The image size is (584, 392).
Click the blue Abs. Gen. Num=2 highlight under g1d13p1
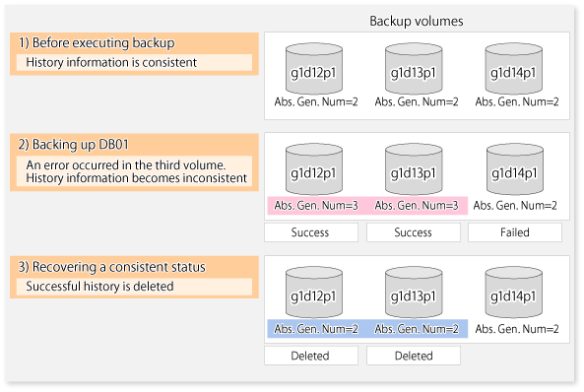tap(418, 329)
